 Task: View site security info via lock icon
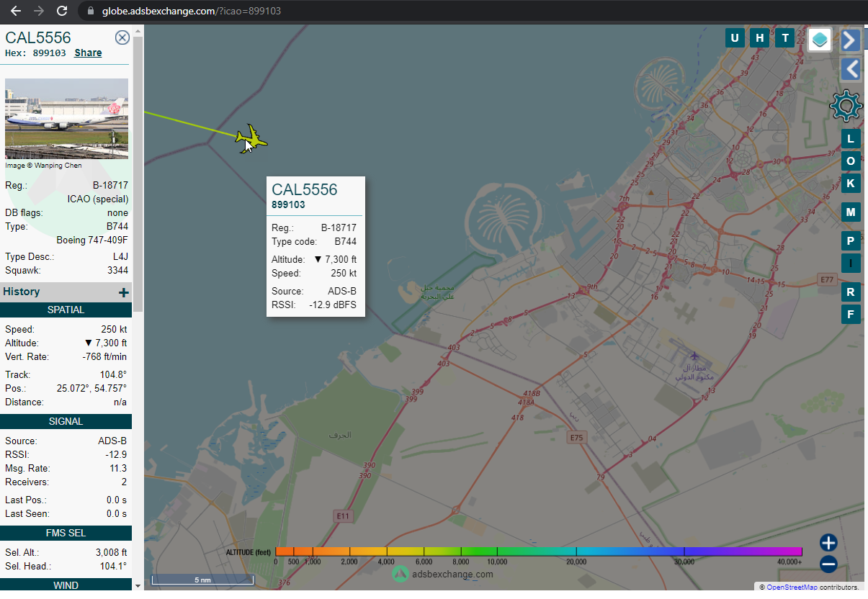click(89, 12)
